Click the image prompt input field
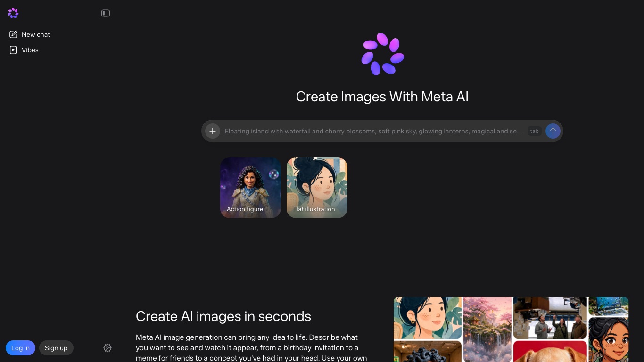 pyautogui.click(x=374, y=131)
